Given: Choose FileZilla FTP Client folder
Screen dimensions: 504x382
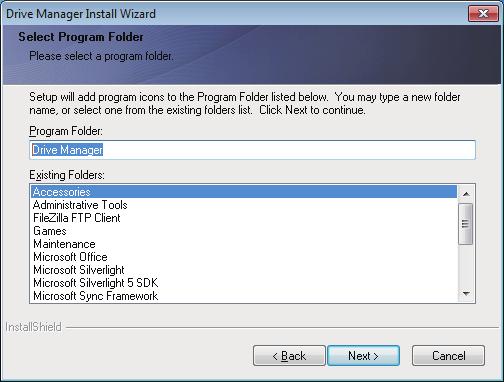Looking at the screenshot, I should 244,218.
